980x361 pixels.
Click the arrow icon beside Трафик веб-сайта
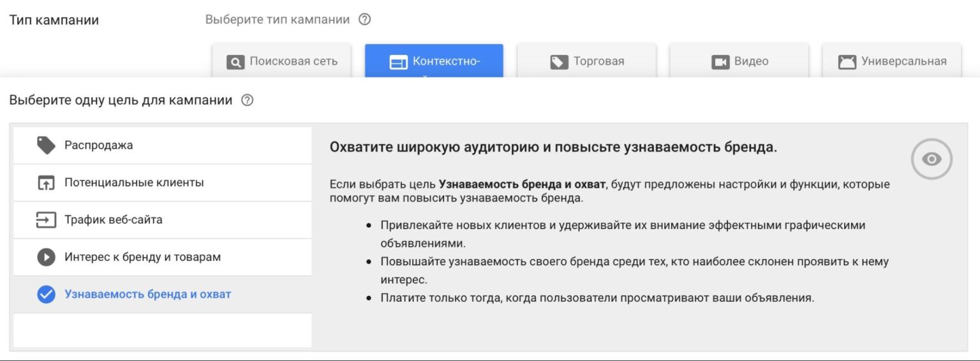click(46, 220)
